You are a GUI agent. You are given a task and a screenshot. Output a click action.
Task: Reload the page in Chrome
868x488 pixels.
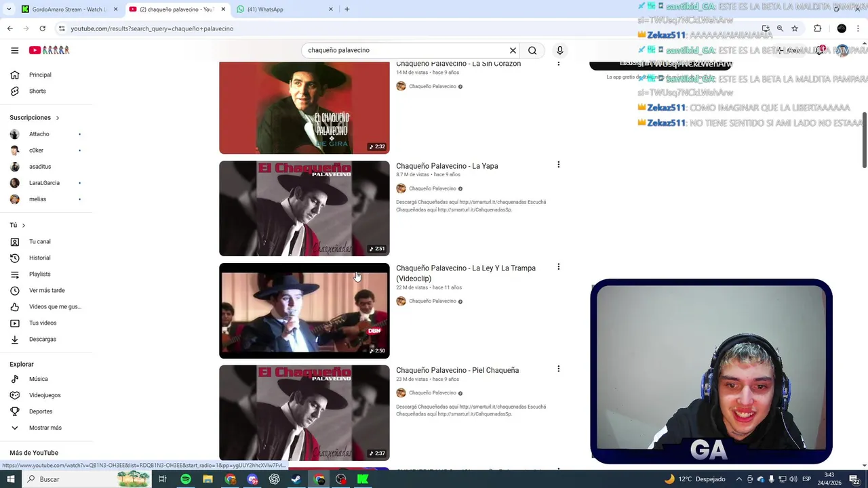(42, 28)
